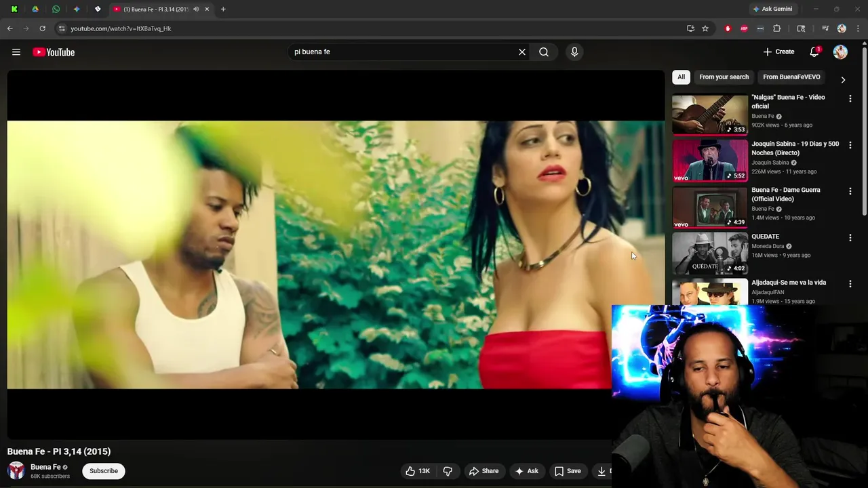Select the From your search chip
Image resolution: width=868 pixels, height=488 pixels.
[724, 77]
